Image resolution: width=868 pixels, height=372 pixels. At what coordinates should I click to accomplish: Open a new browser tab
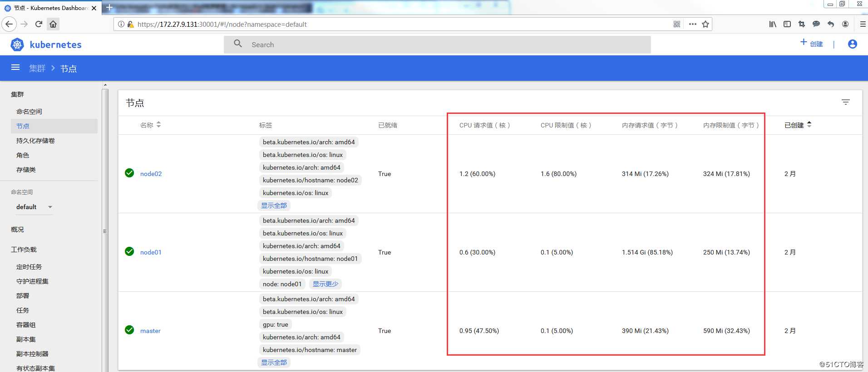[109, 7]
